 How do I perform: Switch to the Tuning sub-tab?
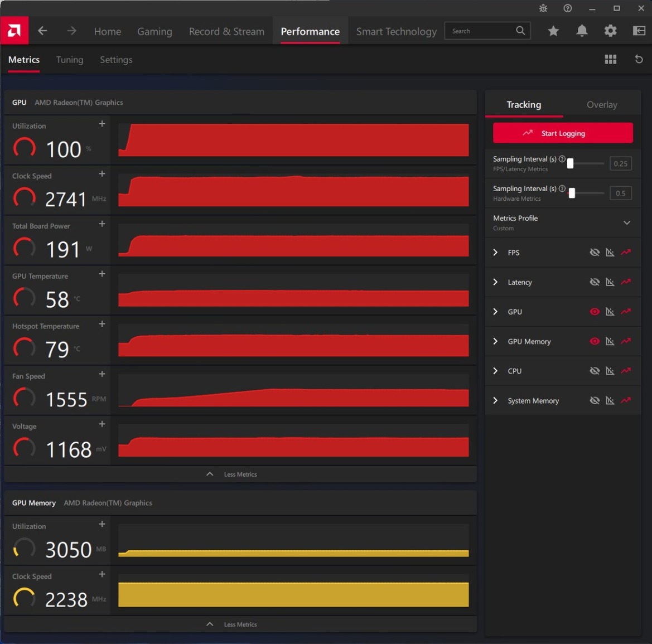tap(70, 60)
